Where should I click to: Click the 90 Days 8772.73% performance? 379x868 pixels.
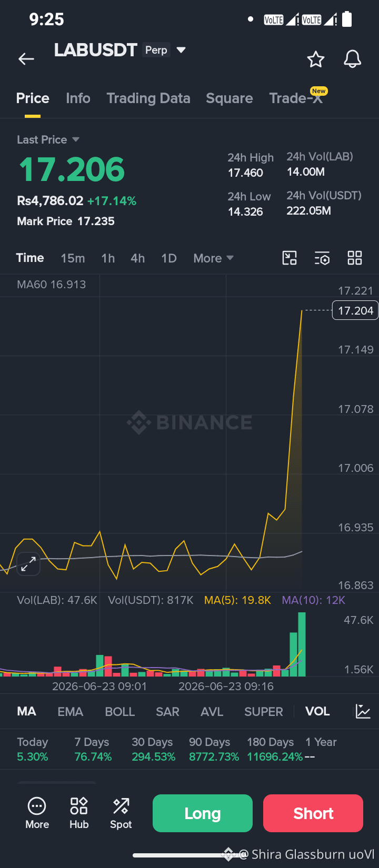click(214, 750)
